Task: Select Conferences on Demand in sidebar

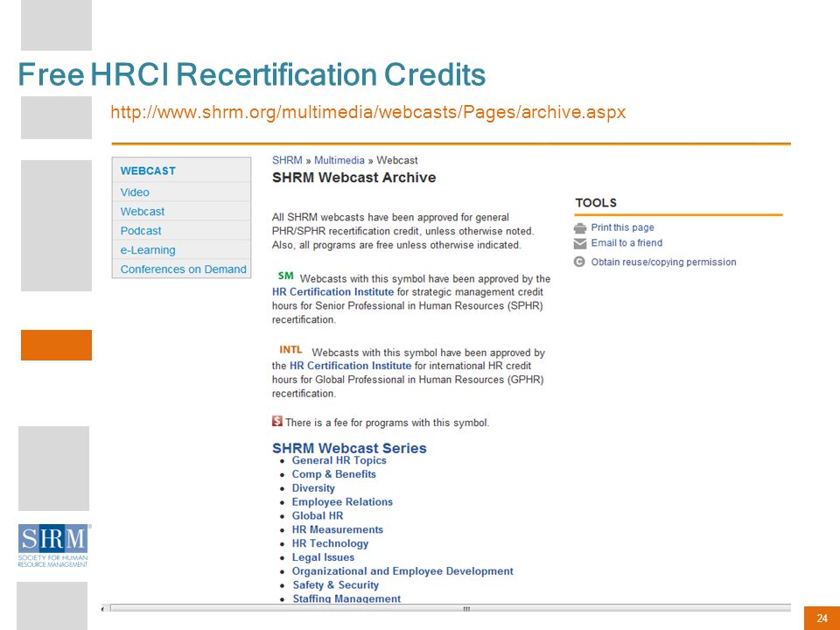Action: 183,269
